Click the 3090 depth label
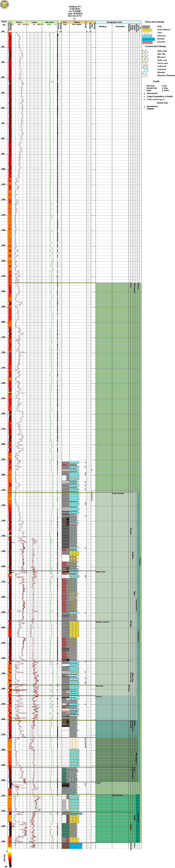175x868 pixels. 3,475
